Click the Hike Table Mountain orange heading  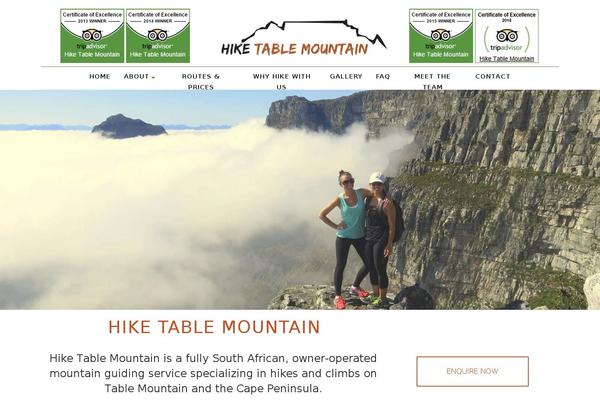(214, 327)
